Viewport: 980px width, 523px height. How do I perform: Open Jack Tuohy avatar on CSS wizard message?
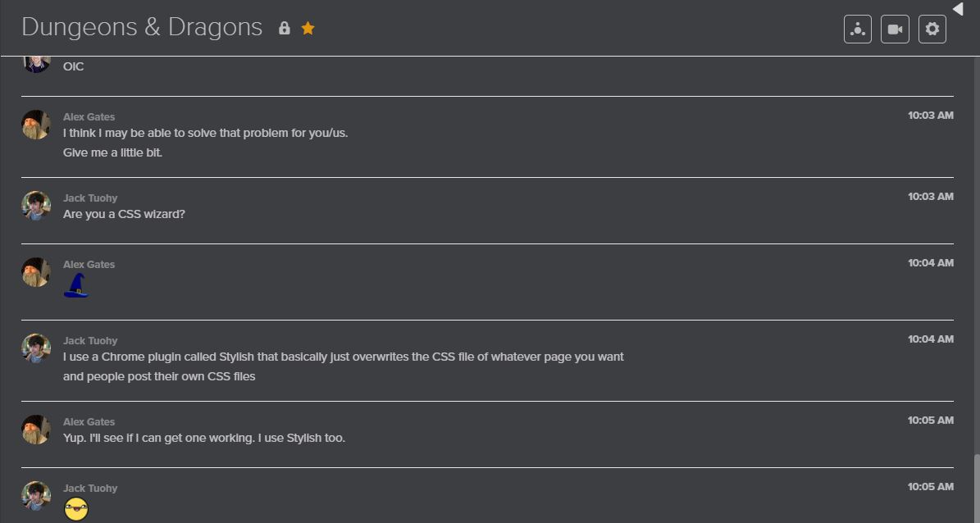pyautogui.click(x=36, y=206)
